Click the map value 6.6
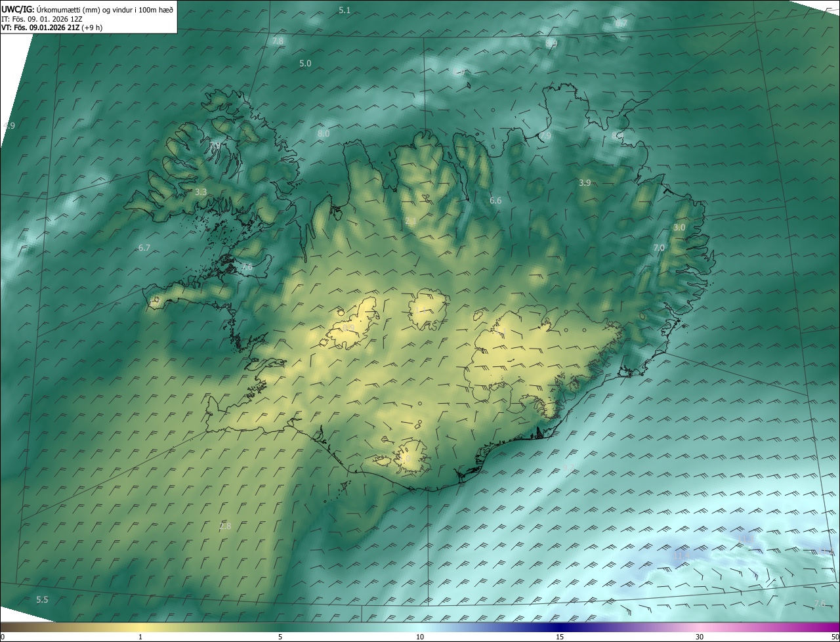This screenshot has height=642, width=840. point(495,200)
